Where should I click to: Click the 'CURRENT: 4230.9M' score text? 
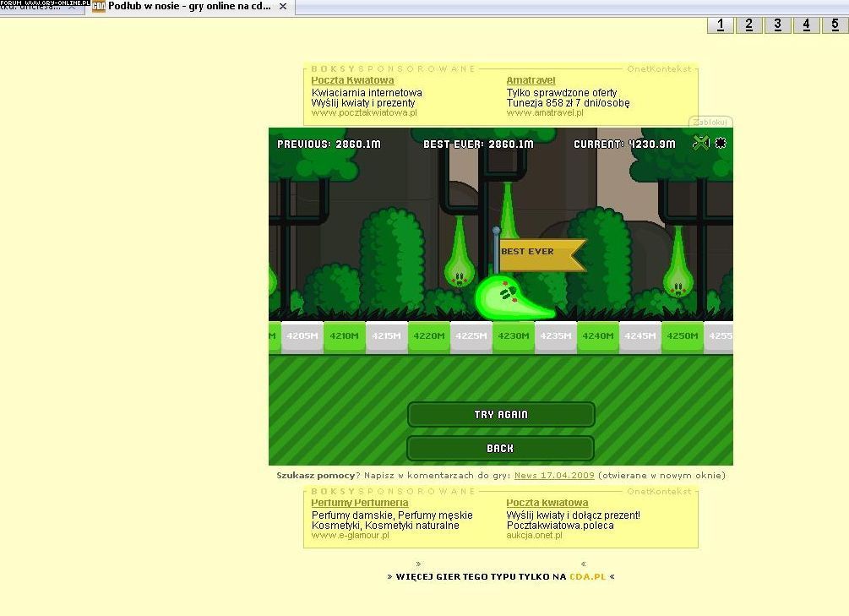[x=625, y=144]
